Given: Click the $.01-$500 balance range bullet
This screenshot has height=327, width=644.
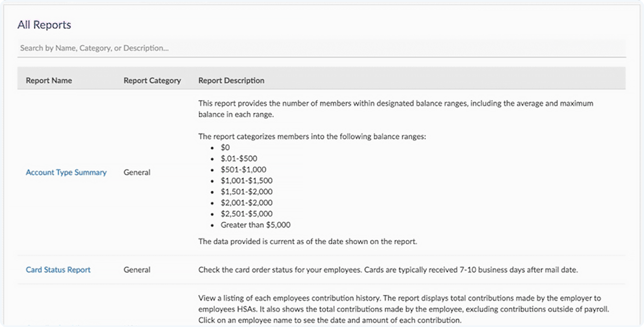Looking at the screenshot, I should [x=239, y=159].
